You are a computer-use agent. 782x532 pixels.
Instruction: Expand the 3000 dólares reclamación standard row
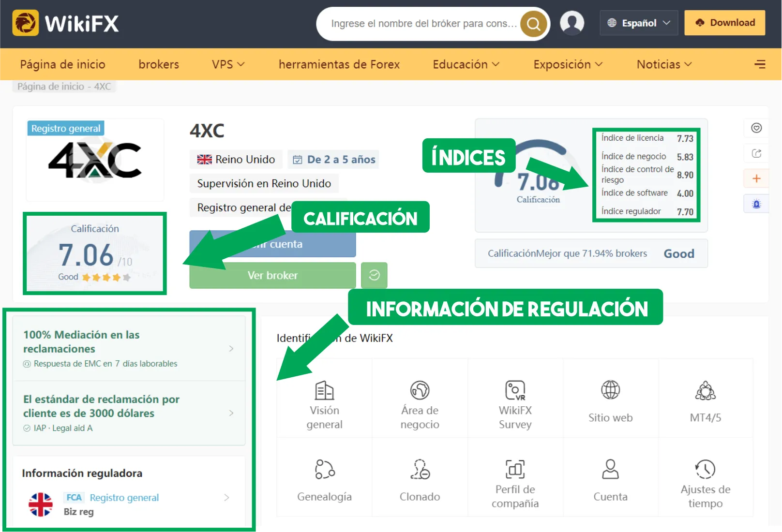coord(129,413)
